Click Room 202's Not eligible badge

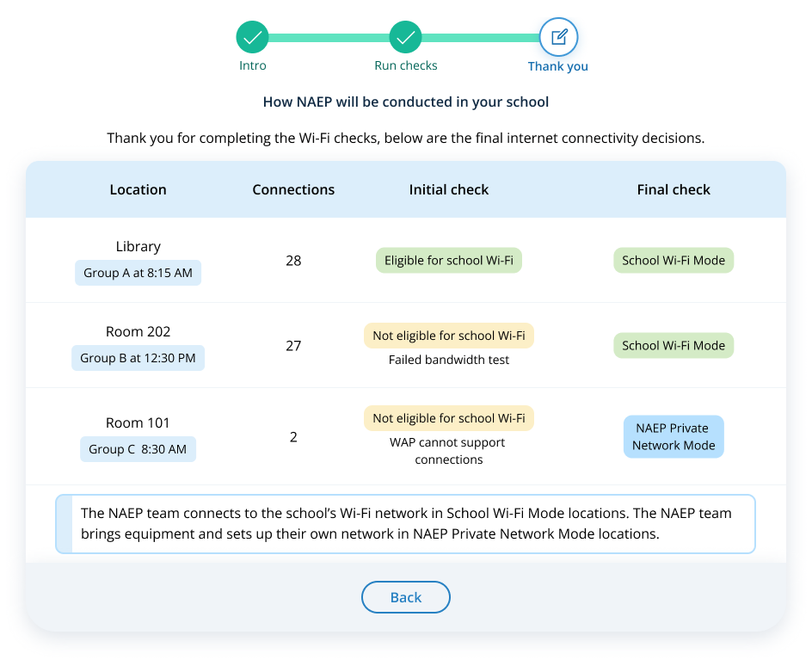(449, 336)
